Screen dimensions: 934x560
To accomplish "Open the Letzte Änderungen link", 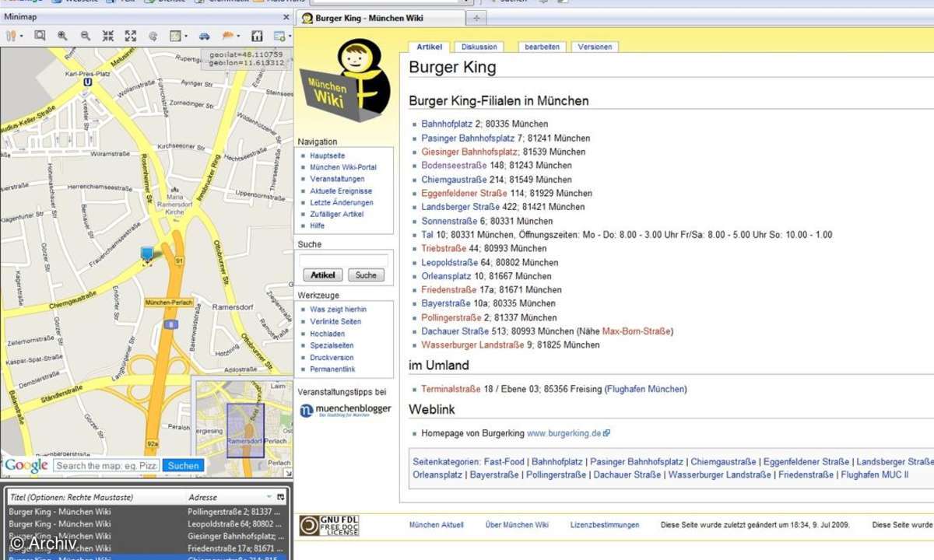I will 341,202.
